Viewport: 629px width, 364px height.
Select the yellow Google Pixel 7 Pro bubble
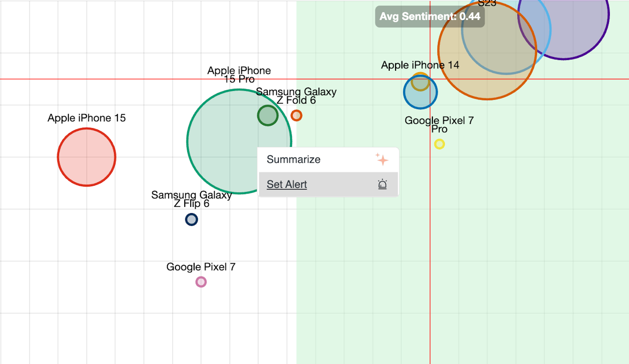coord(439,144)
